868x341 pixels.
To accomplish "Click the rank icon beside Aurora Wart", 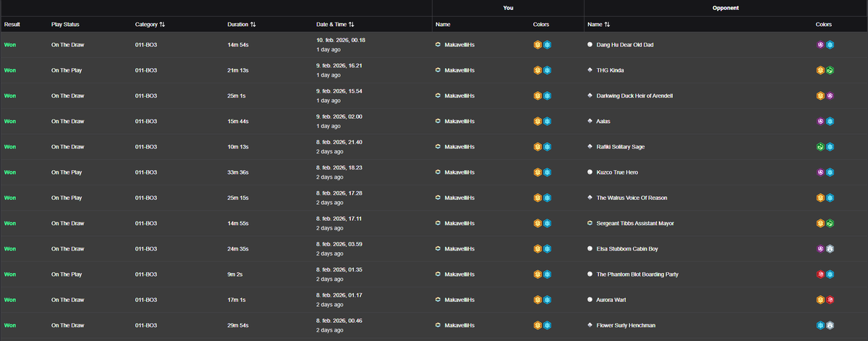I will 590,300.
